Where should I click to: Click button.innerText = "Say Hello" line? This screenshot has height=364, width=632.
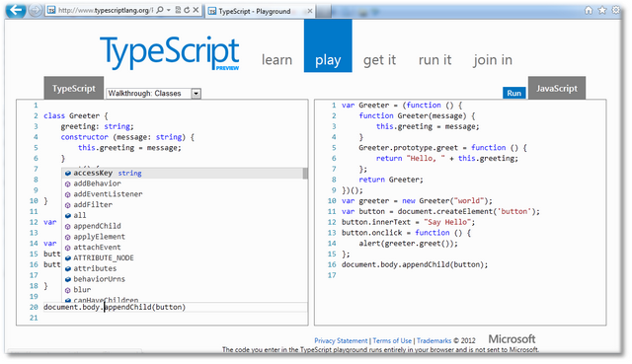coord(408,222)
